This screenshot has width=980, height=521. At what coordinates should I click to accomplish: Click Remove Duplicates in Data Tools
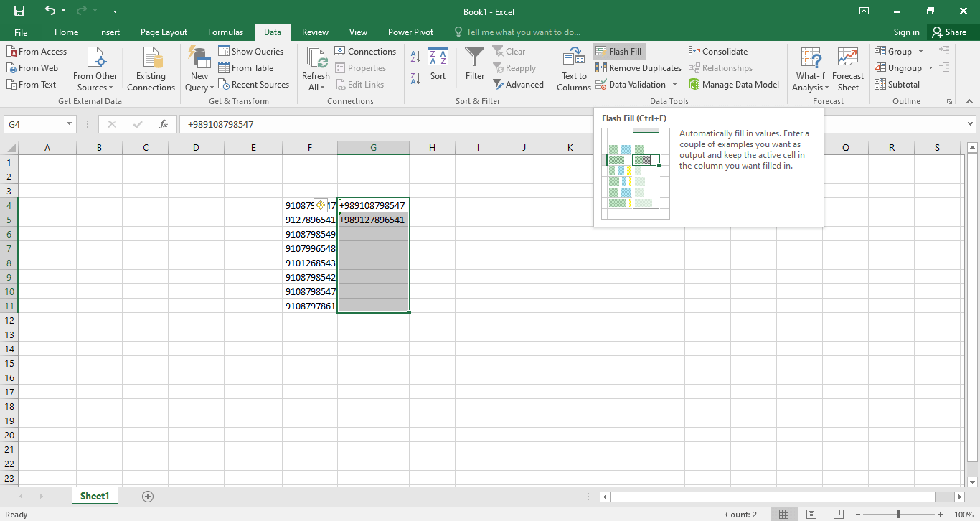pos(639,68)
